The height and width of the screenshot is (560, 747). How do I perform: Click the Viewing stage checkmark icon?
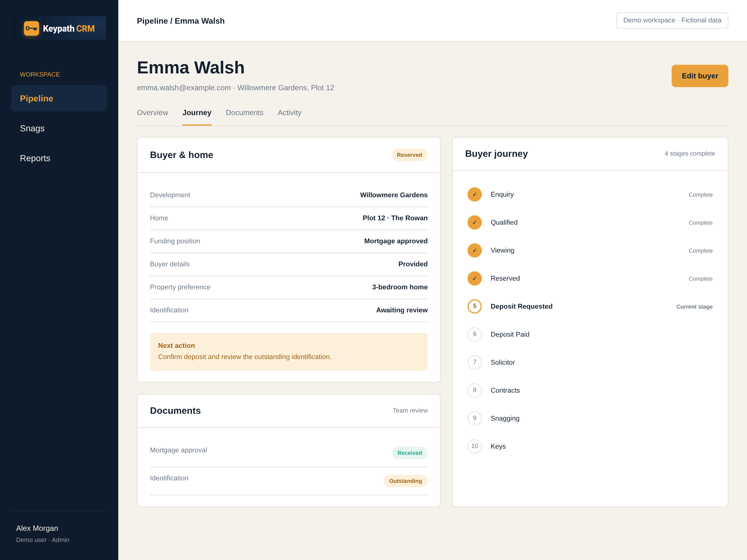click(x=474, y=250)
